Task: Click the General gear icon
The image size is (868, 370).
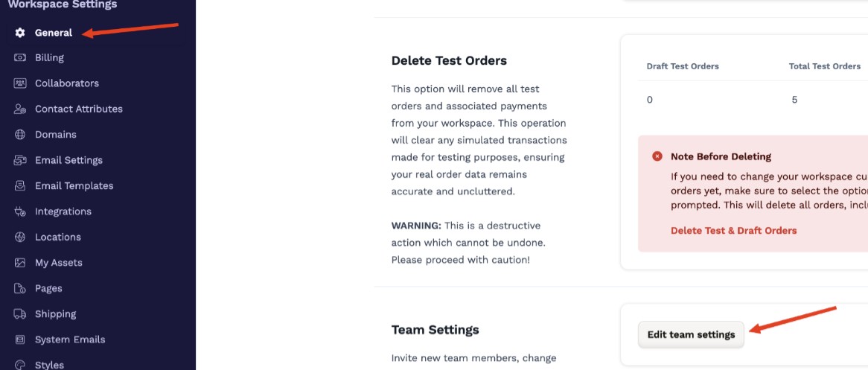Action: point(20,33)
